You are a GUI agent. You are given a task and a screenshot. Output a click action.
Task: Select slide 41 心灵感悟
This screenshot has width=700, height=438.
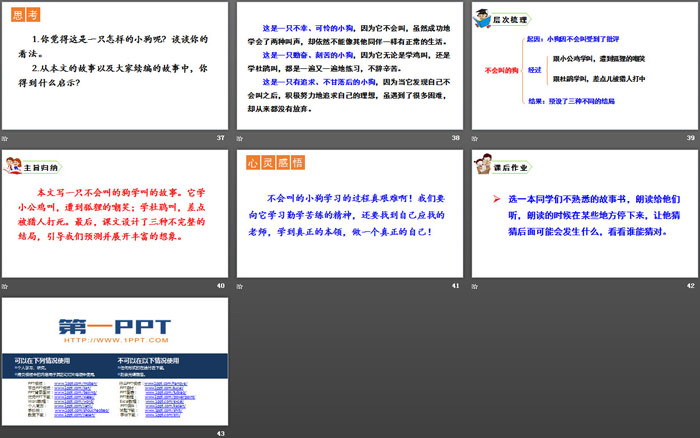[350, 213]
